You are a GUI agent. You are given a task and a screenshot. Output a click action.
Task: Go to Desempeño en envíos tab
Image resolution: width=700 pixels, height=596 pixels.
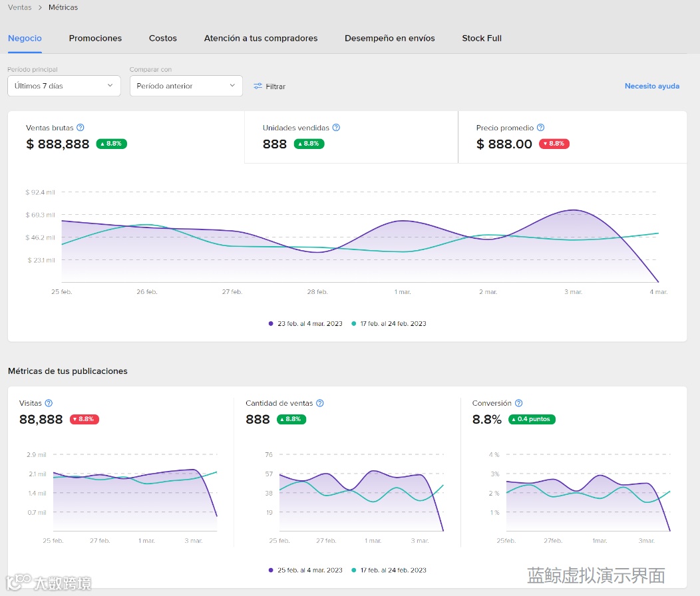(x=390, y=39)
